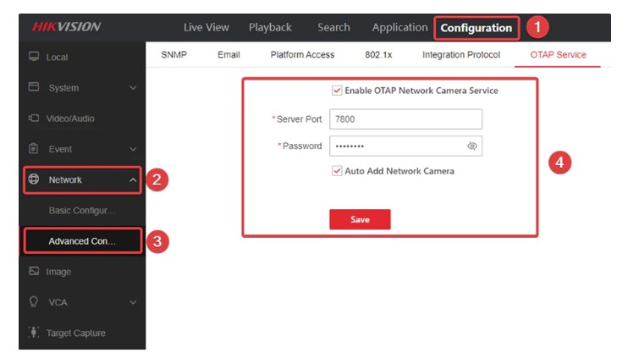Open Basic Configuration under Network

(x=82, y=210)
